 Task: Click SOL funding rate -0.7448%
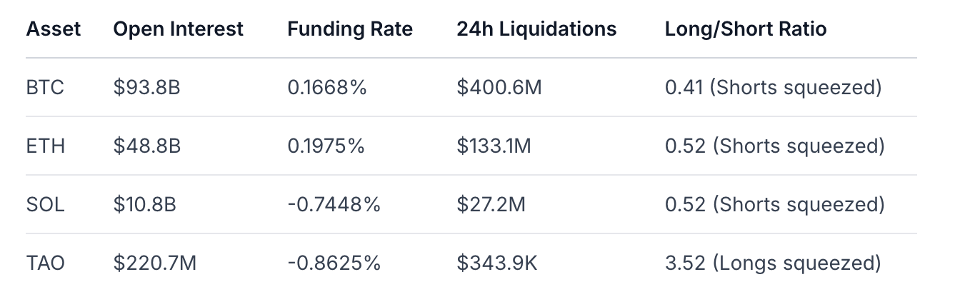(x=334, y=205)
